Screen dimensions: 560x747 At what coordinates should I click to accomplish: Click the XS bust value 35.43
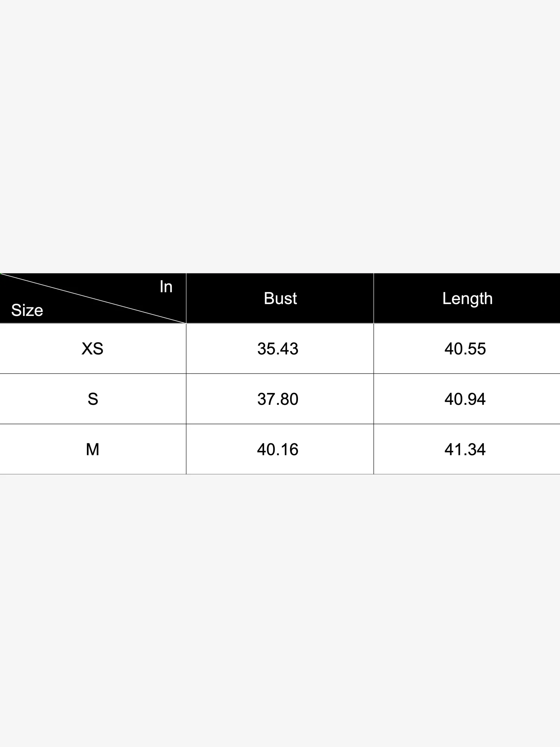(x=278, y=349)
